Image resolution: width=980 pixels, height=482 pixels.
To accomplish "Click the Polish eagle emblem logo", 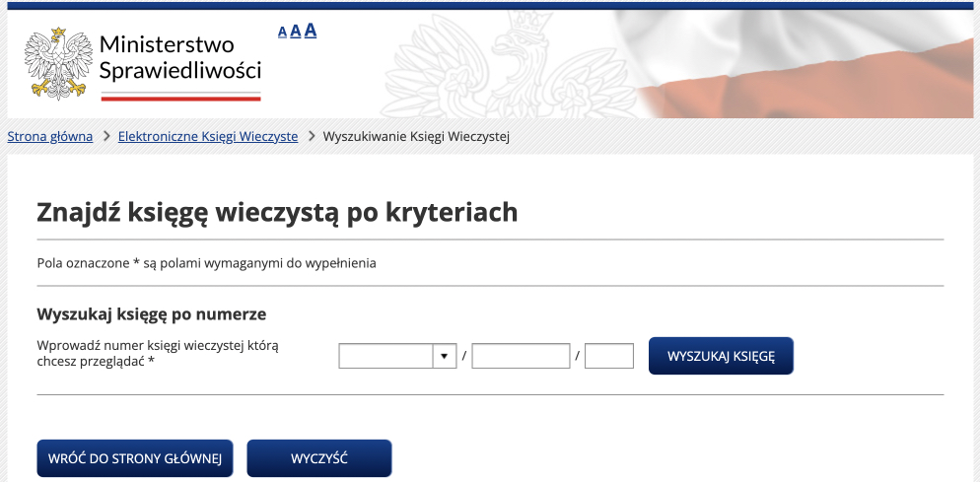I will point(57,63).
